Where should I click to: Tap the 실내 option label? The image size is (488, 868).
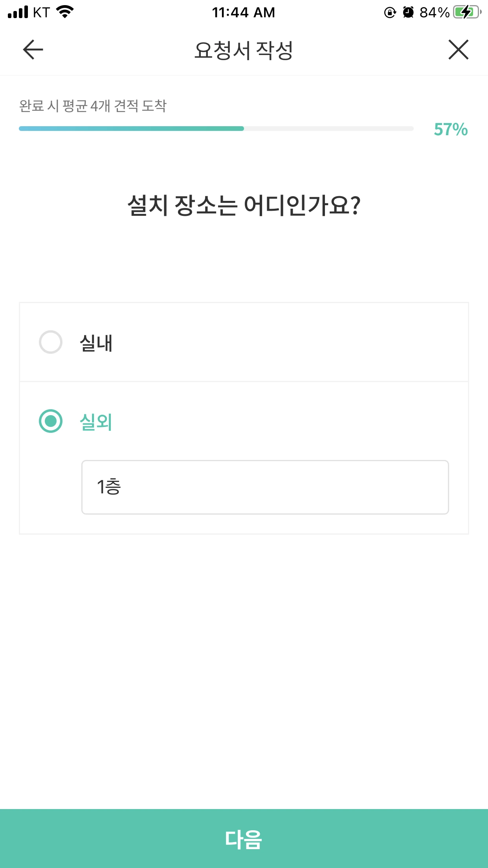tap(96, 343)
